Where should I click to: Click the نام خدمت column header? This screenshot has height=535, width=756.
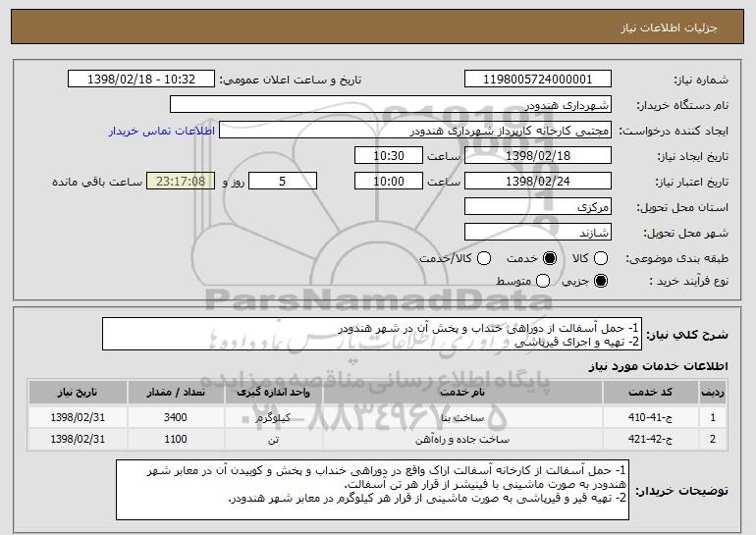[x=461, y=393]
